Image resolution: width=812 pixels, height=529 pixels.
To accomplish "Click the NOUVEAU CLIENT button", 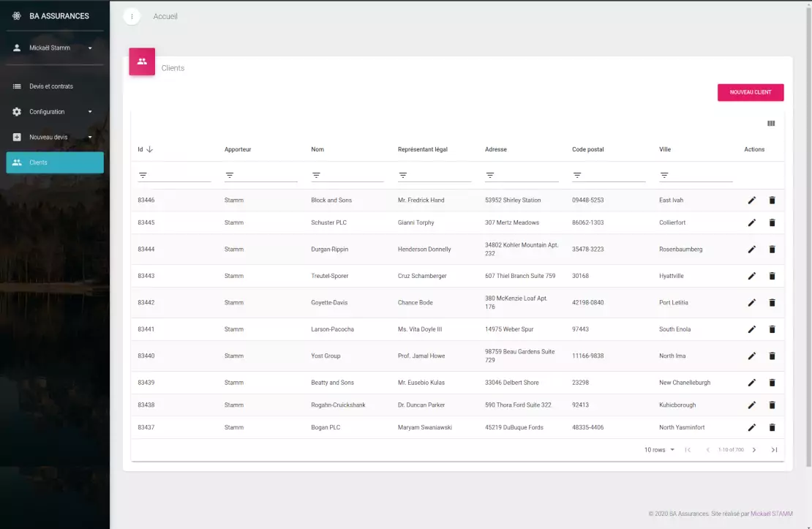I will pyautogui.click(x=750, y=92).
